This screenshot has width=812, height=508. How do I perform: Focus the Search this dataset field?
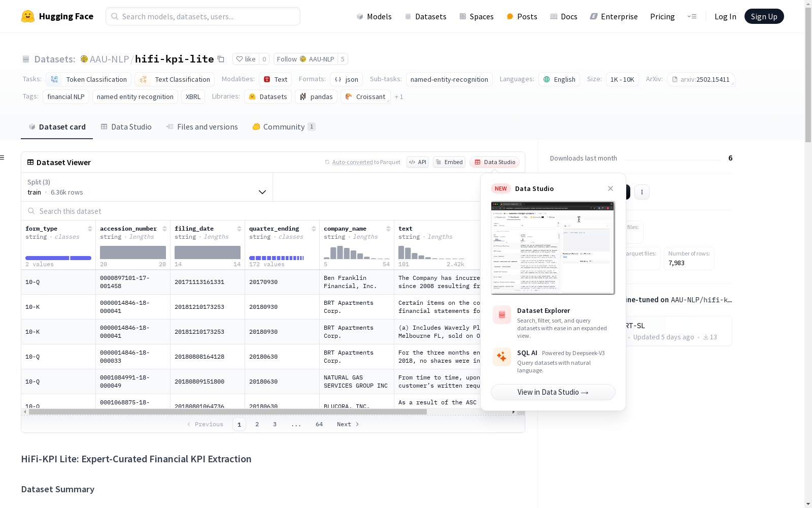pyautogui.click(x=251, y=211)
